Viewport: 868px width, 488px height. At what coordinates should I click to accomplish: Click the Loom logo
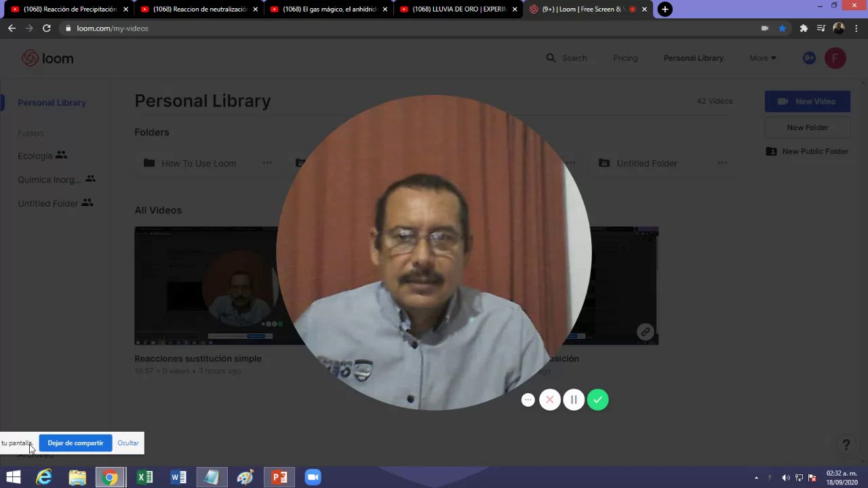(47, 58)
